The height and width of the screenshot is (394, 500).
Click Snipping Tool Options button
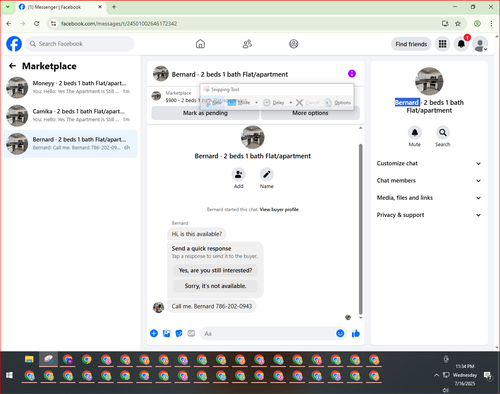click(x=338, y=102)
